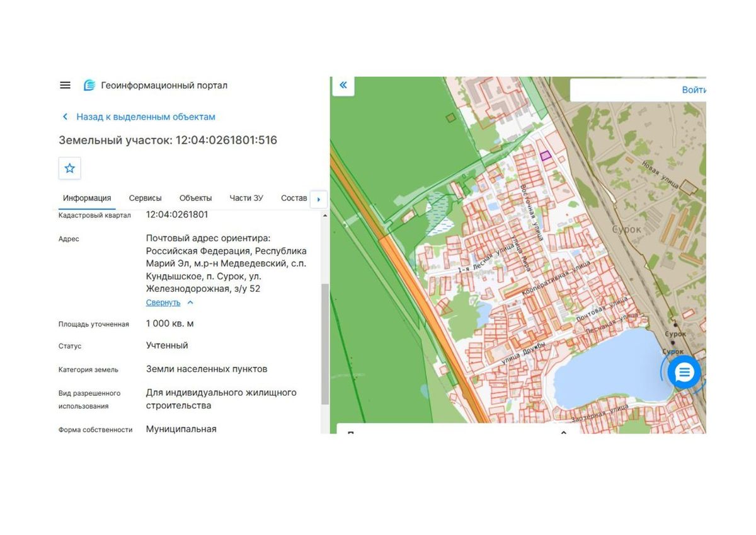The height and width of the screenshot is (535, 756).
Task: Go back via Назад к выделенным объектам
Action: 139,117
